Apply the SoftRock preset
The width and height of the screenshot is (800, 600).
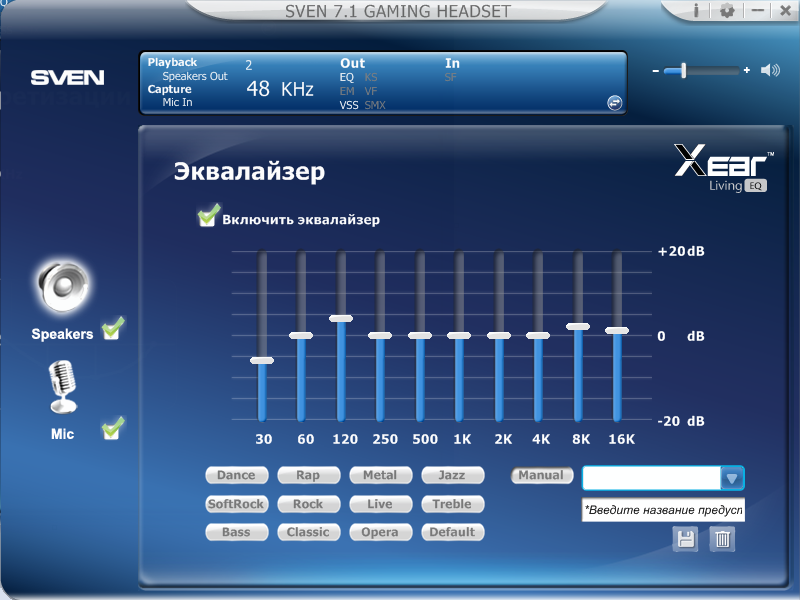(237, 504)
